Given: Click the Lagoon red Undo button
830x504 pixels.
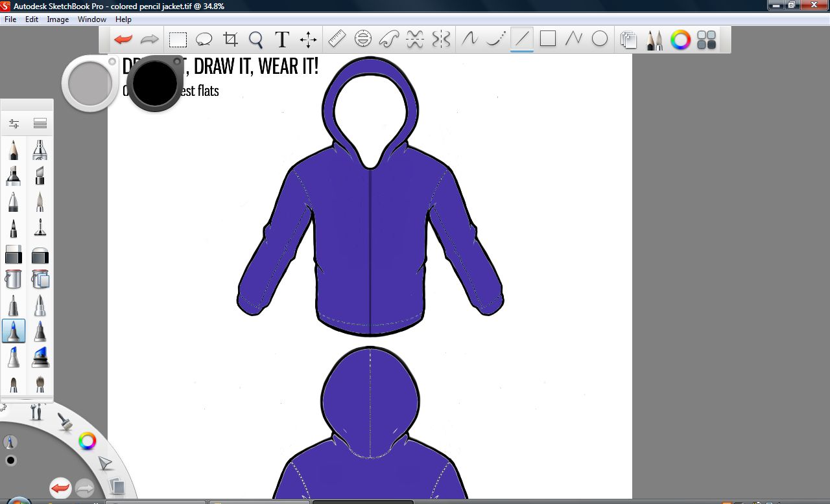Looking at the screenshot, I should [x=60, y=488].
